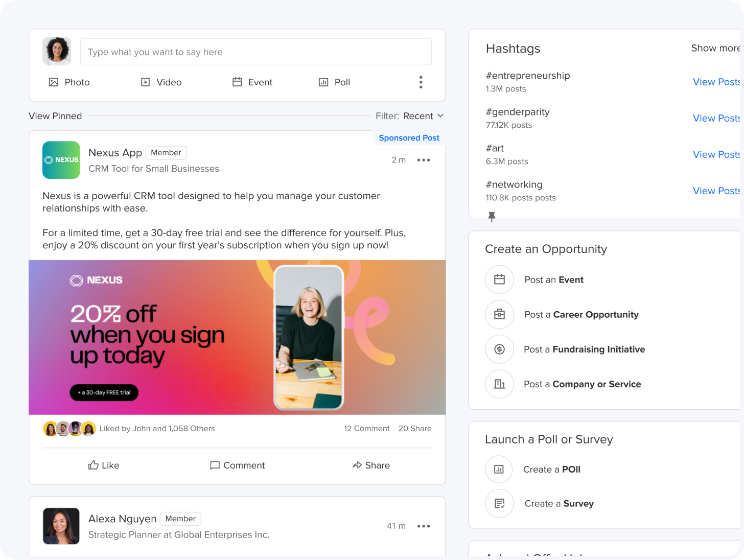Open composer vertical three-dot menu
Screen dimensions: 744x560
[421, 82]
